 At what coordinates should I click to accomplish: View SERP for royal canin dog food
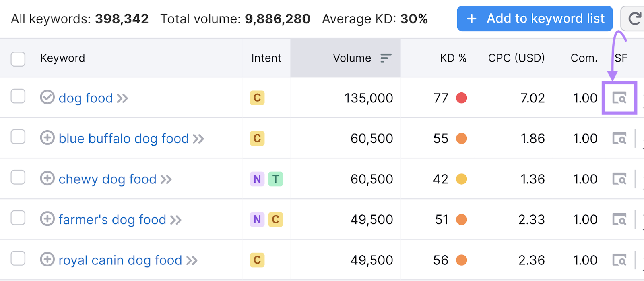[x=619, y=260]
